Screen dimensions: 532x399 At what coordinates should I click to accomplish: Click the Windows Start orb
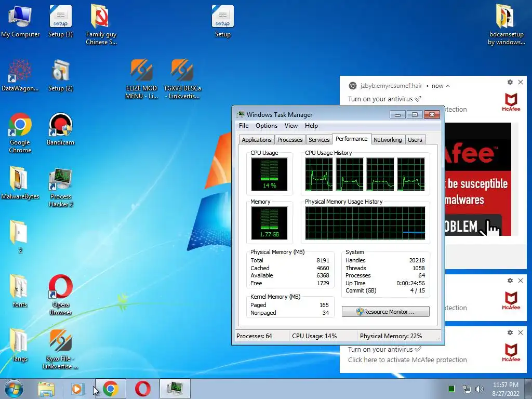(14, 389)
